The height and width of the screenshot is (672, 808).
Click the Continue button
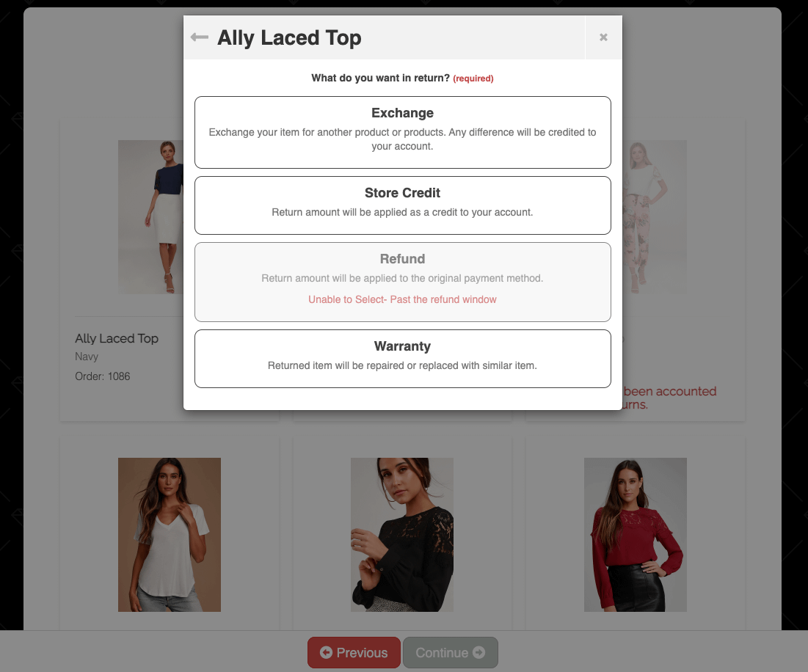click(451, 652)
